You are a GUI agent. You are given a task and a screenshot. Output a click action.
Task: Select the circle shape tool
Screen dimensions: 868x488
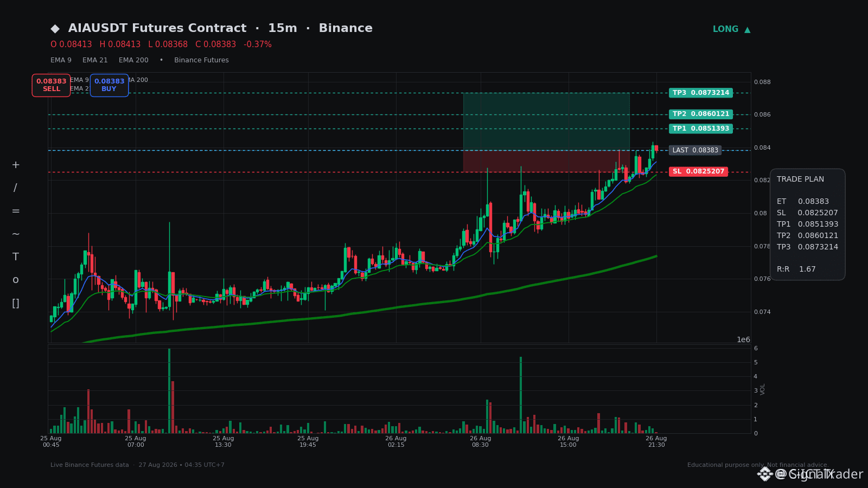point(16,280)
